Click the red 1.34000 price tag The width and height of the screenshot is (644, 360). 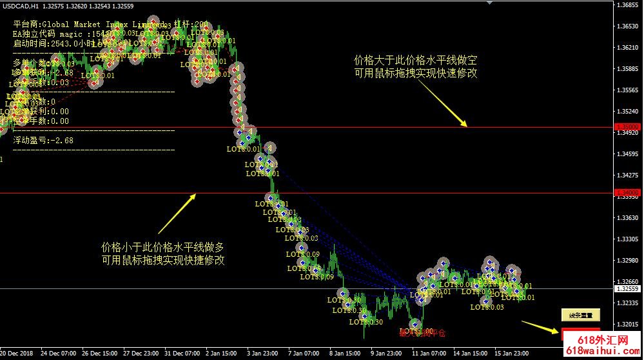(x=627, y=192)
